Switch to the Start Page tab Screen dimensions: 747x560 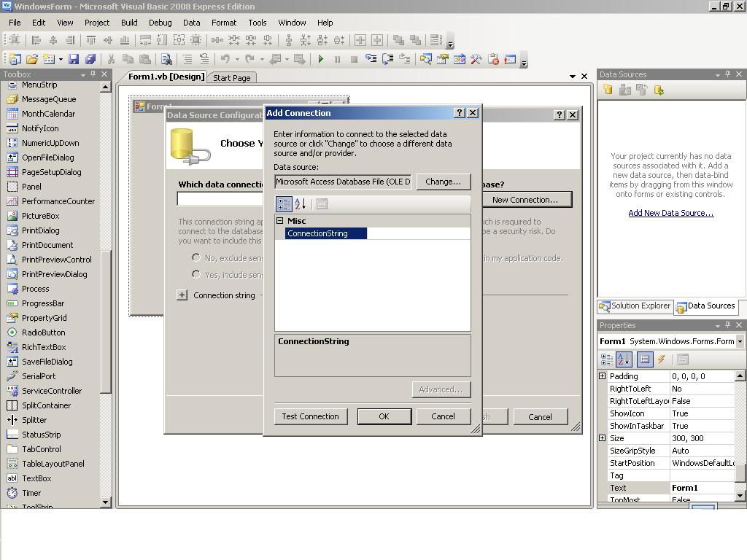pyautogui.click(x=231, y=77)
